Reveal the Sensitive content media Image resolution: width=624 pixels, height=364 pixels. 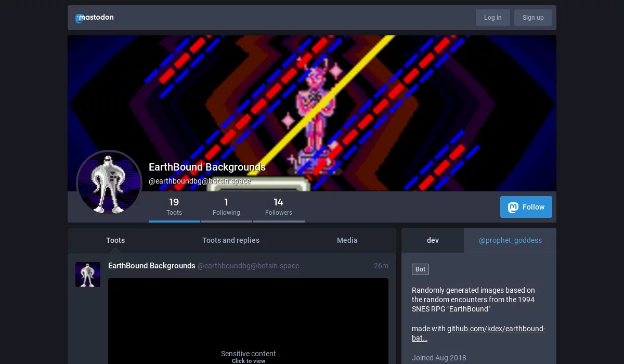coord(248,321)
